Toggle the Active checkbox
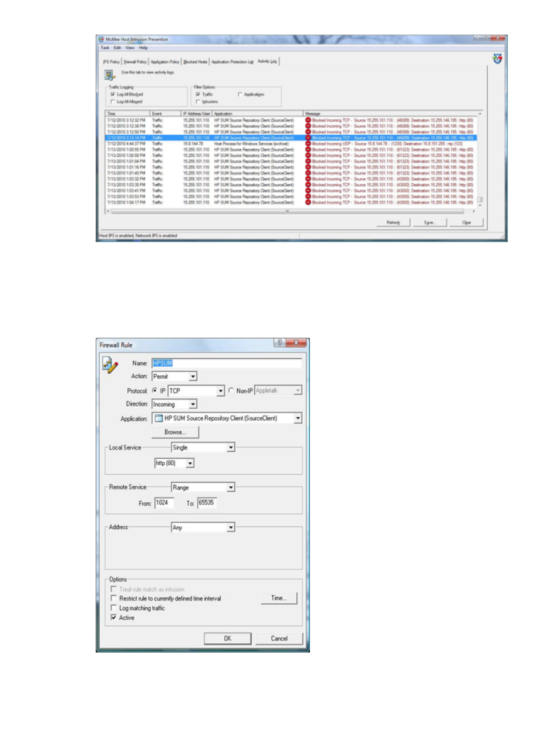The image size is (560, 746). click(x=114, y=617)
